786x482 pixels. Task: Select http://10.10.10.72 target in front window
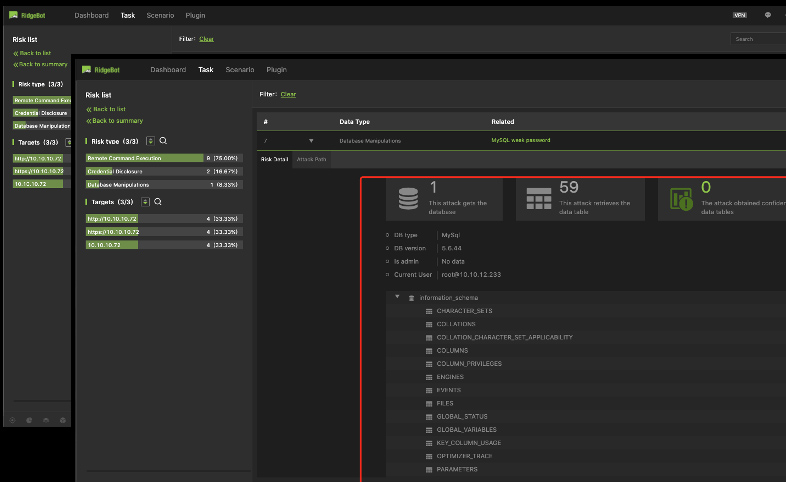tap(164, 219)
